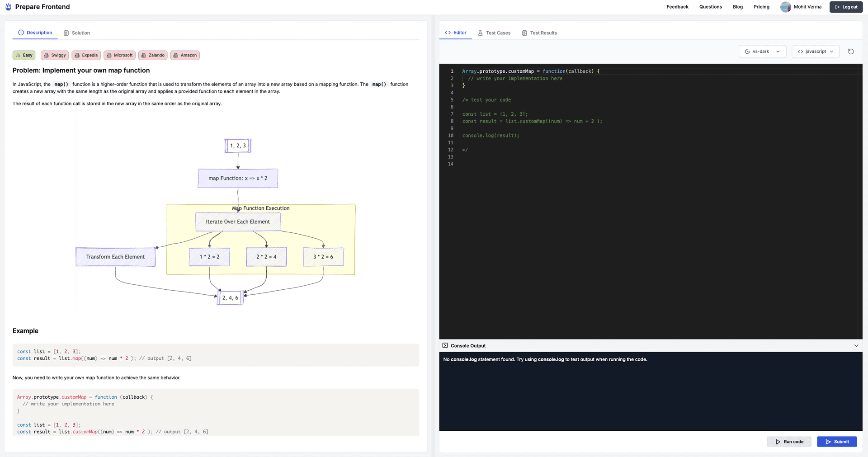This screenshot has height=457, width=868.
Task: Click the Amazon company tag
Action: coord(185,55)
